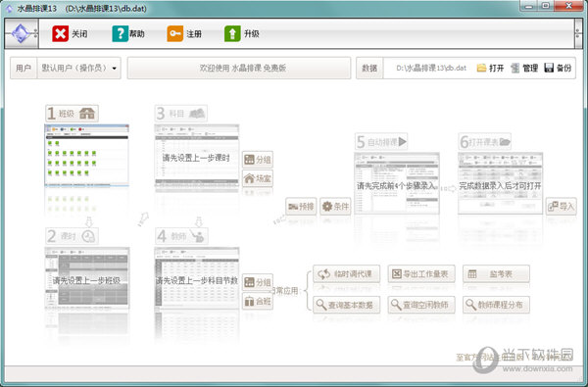Screen dimensions: 588x387
Task: Click the 用户 label
Action: [24, 68]
